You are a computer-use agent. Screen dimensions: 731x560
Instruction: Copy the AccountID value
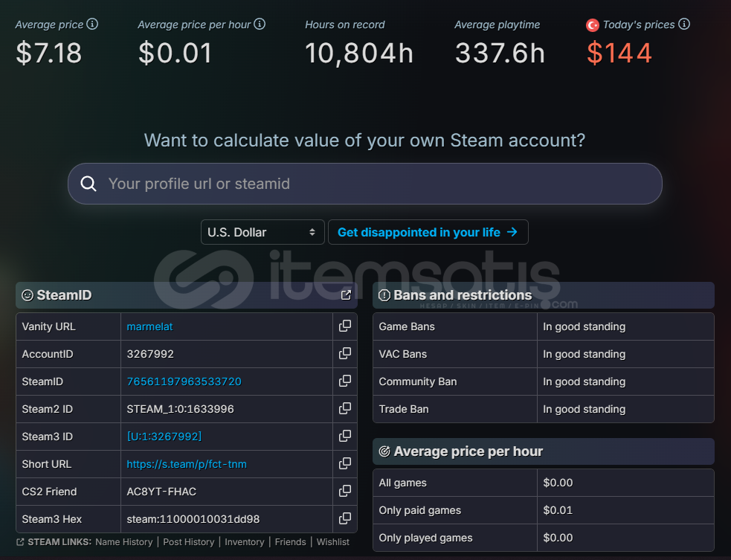[345, 353]
